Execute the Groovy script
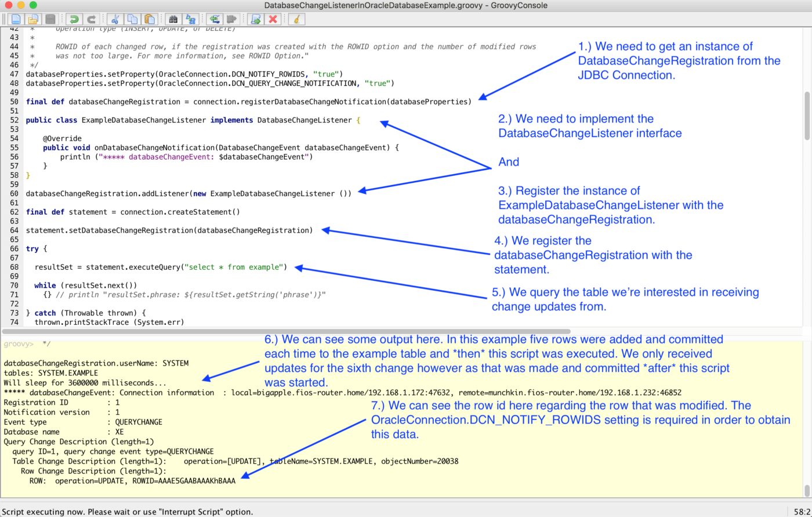The image size is (812, 517). coord(255,19)
